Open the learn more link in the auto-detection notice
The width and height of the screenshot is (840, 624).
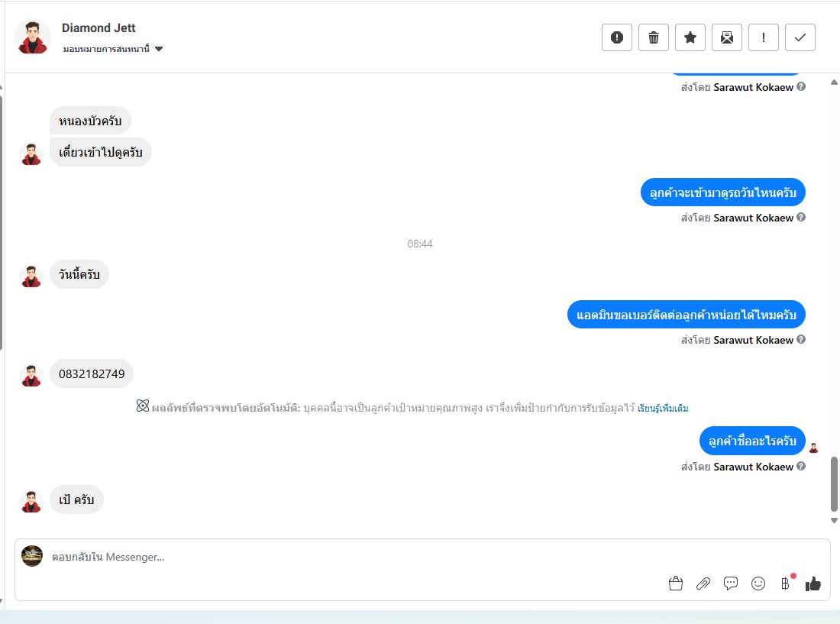(663, 408)
